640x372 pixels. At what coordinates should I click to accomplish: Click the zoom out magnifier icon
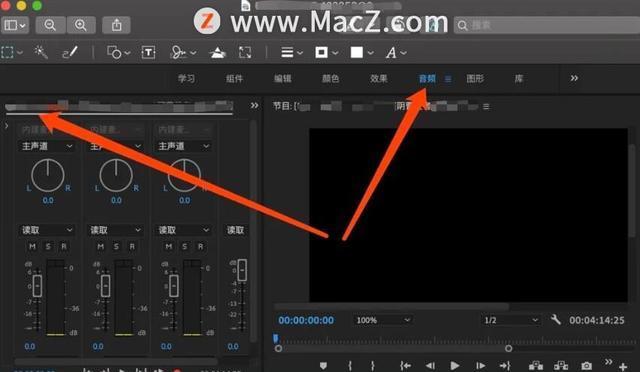[51, 25]
